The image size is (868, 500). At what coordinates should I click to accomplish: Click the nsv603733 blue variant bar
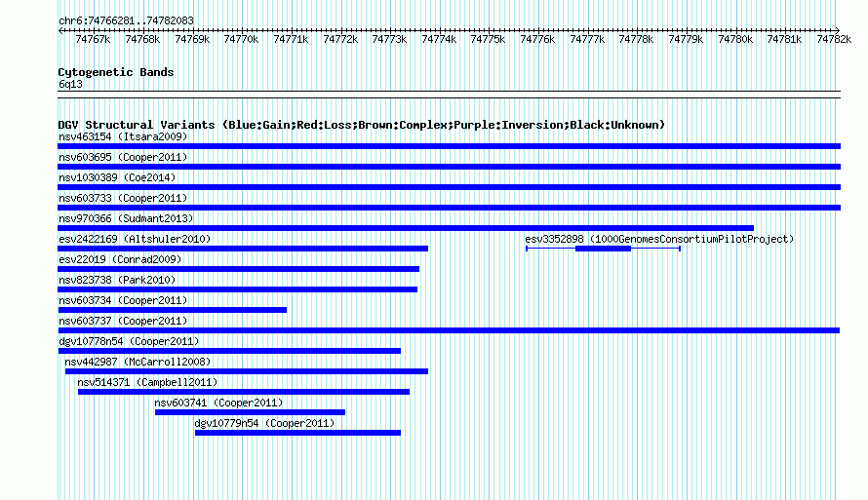449,208
